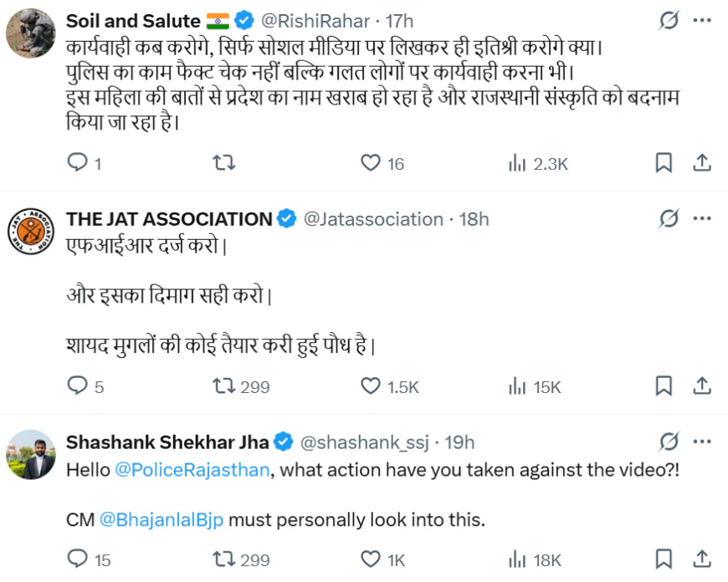Screen dimensions: 728x582
Task: Like THE JAT ASSOCIATION tweet
Action: (x=371, y=385)
